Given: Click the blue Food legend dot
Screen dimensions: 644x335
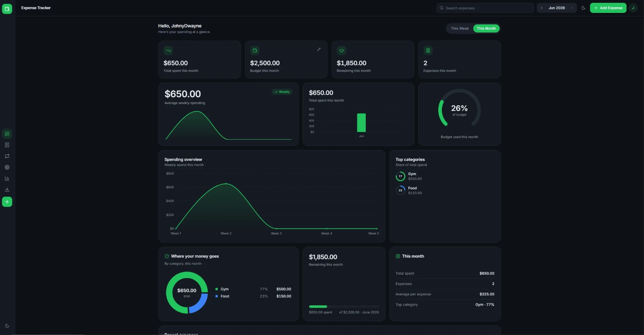Looking at the screenshot, I should pyautogui.click(x=217, y=296).
